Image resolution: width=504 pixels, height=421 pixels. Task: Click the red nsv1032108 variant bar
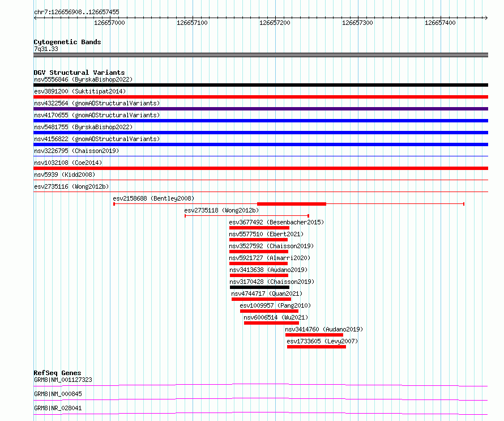pyautogui.click(x=260, y=168)
